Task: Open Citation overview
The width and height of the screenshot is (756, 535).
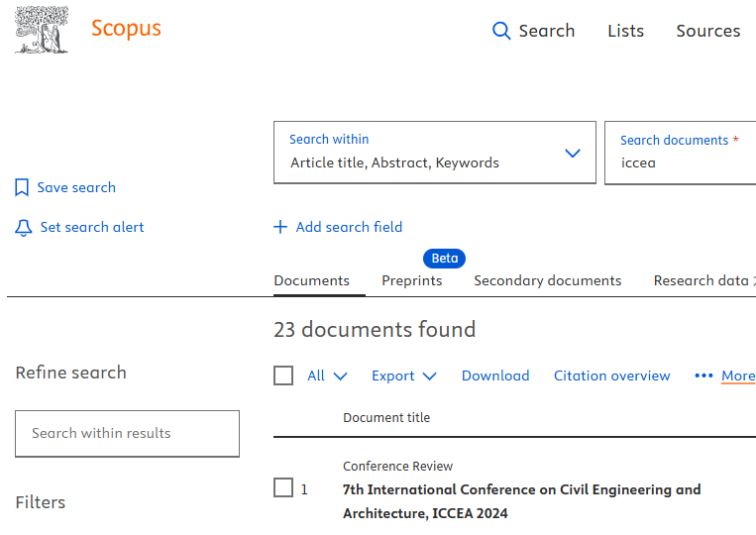Action: pos(612,375)
